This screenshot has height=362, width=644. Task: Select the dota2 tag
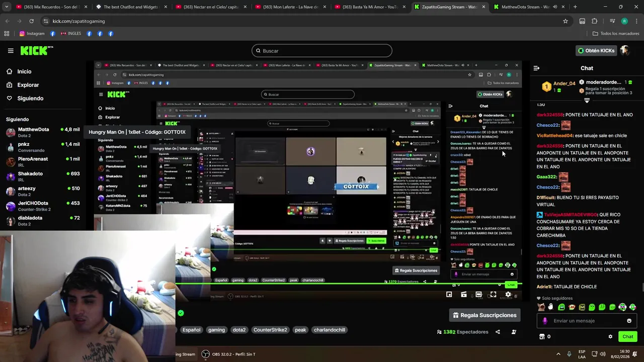[x=239, y=330]
